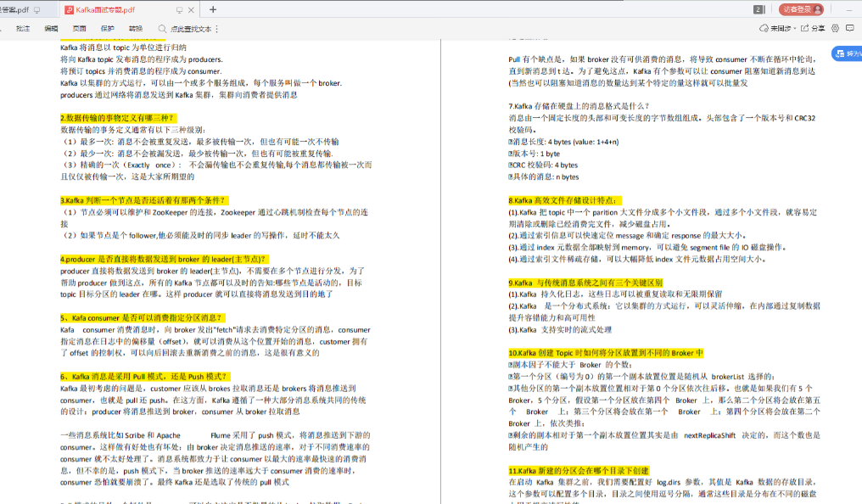Click the line starting (1)最多一次

(199, 142)
